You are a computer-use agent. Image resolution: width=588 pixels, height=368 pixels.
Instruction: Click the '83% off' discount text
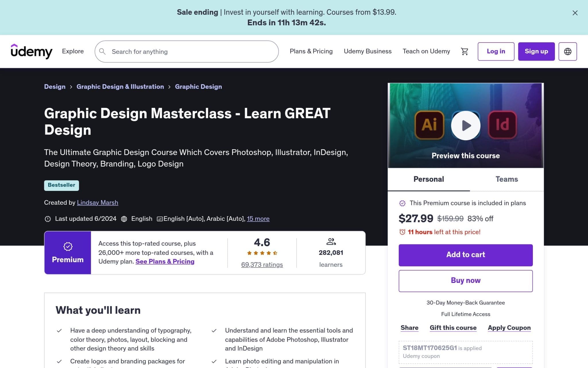[x=480, y=218]
